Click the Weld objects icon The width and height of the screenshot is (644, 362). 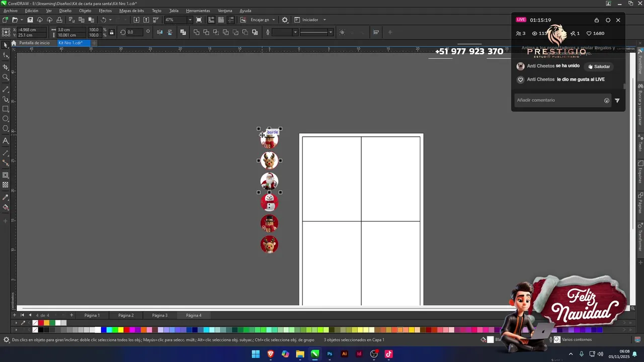(x=196, y=32)
